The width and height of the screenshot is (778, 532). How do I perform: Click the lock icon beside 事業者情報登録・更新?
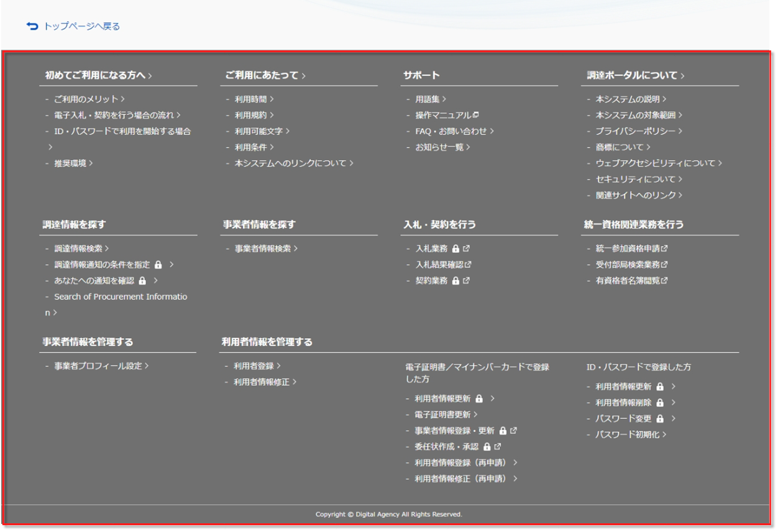502,431
